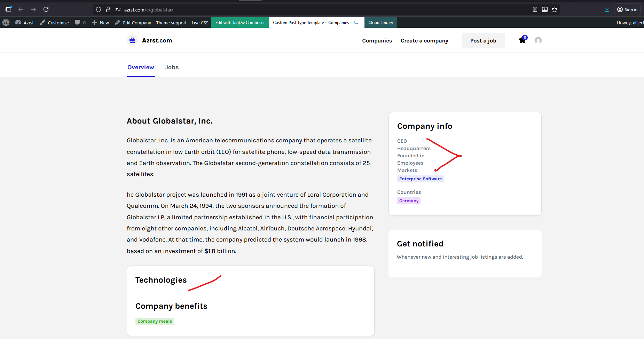The height and width of the screenshot is (339, 644).
Task: Select the Overview tab
Action: click(141, 67)
